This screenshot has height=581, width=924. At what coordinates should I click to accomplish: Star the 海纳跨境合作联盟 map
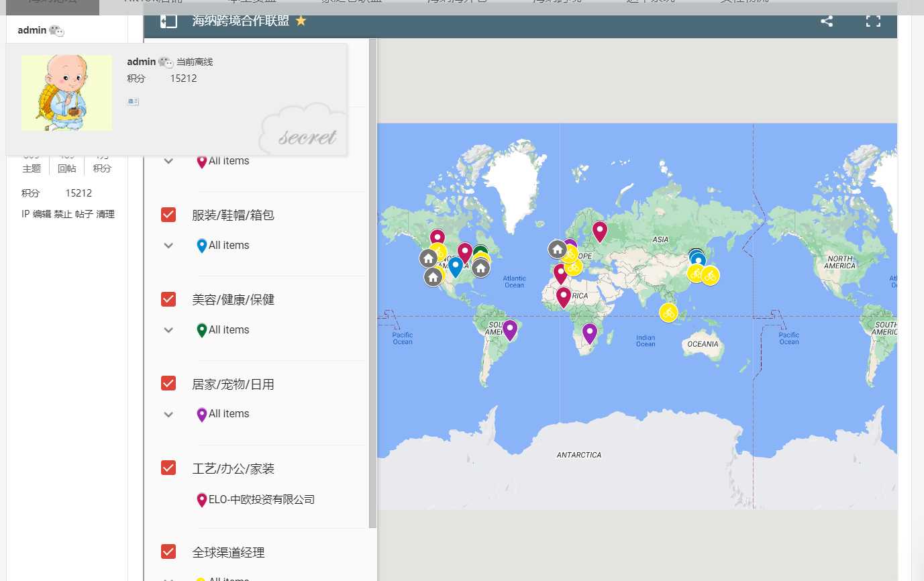pos(301,21)
